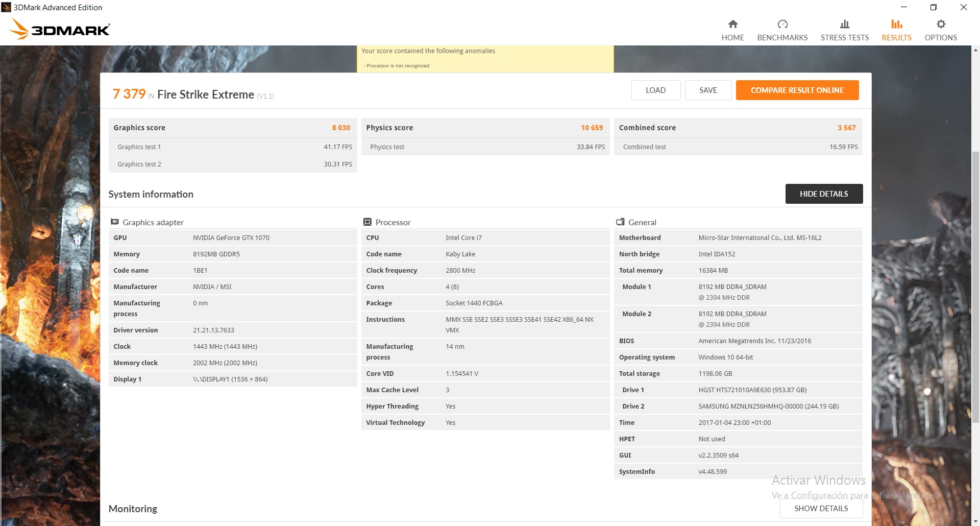Click the Core VID 1.154541 V value
980x526 pixels.
click(x=461, y=373)
